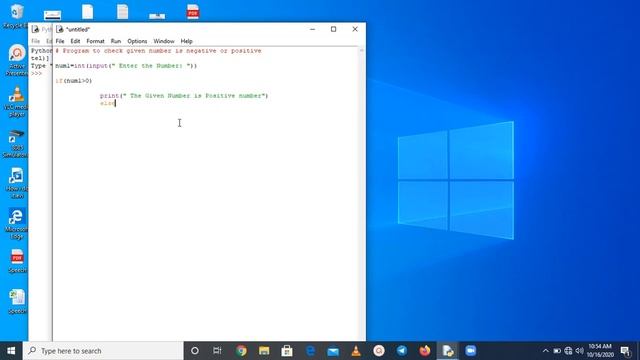
Task: Place cursor after 'else' in the code
Action: click(x=116, y=103)
